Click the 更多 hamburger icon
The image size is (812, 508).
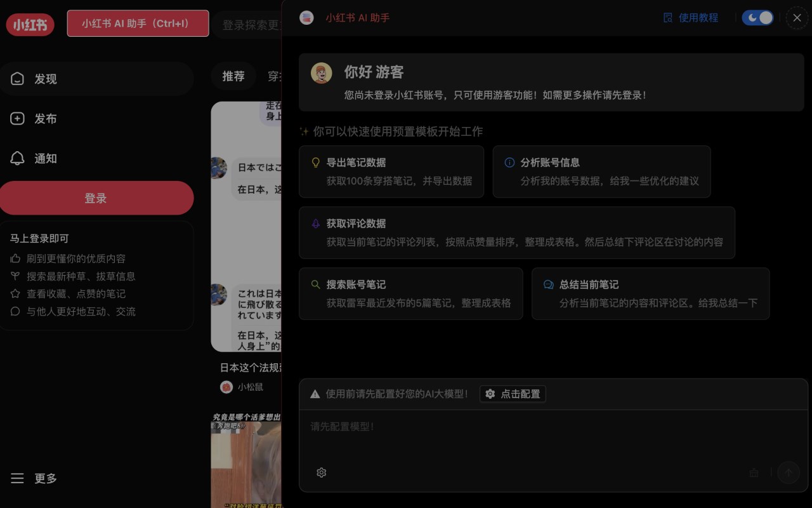point(17,478)
